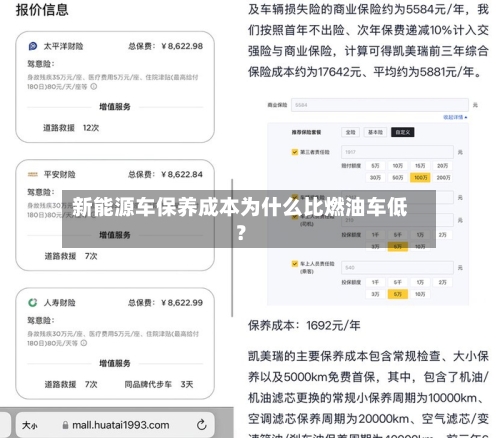Switch to the 基本险 package tab
This screenshot has width=500, height=438.
(x=375, y=132)
